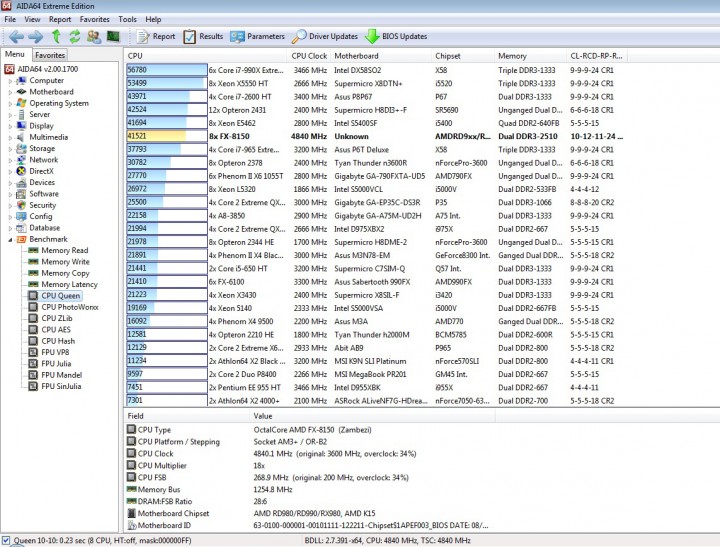Screen dimensions: 720x547
Task: Select the 8x Xeon X5550 HT row
Action: [x=377, y=83]
